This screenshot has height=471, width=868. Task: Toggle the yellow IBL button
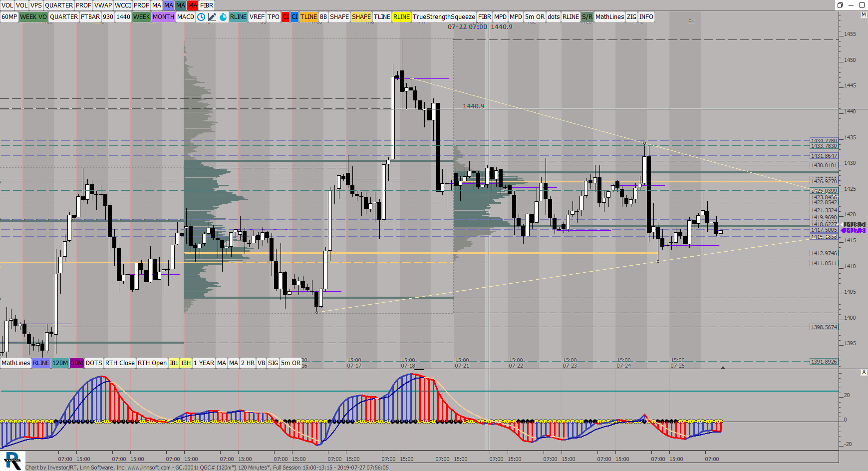pos(174,363)
